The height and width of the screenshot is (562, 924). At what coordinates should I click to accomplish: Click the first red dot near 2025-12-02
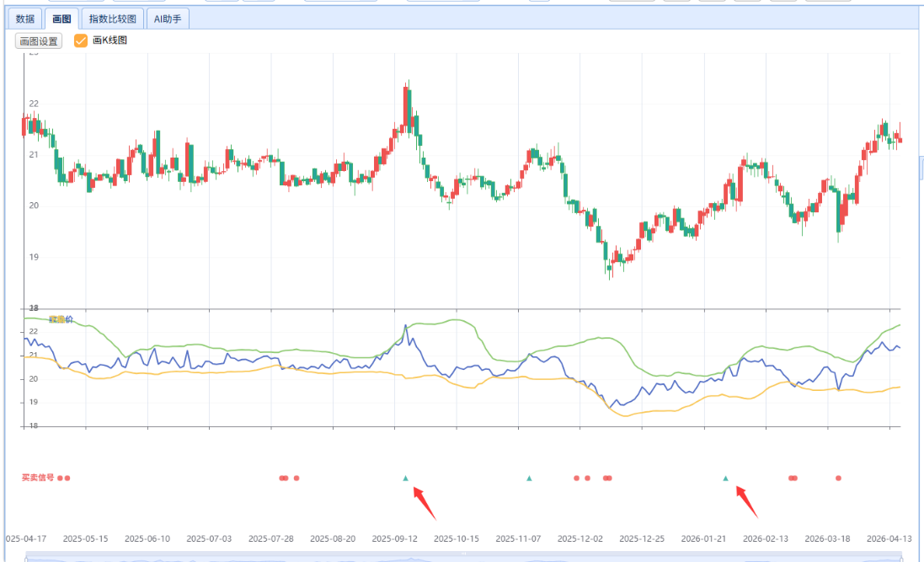[x=576, y=478]
